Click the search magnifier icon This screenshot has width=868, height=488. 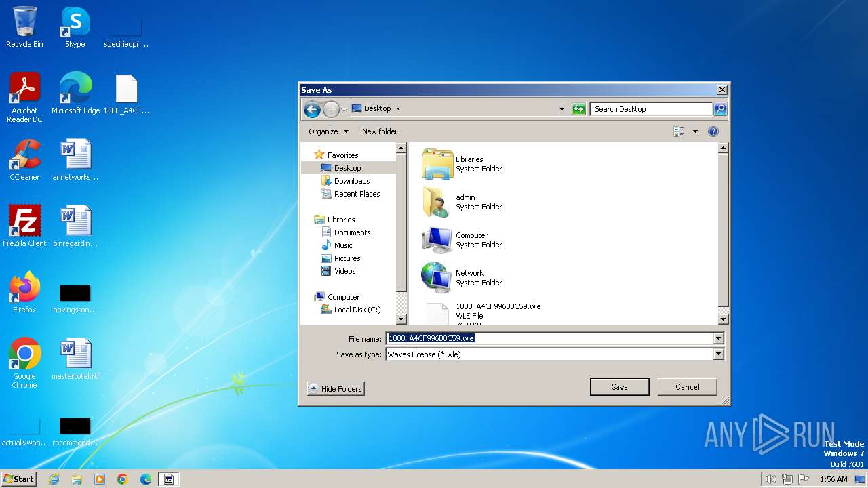(720, 108)
